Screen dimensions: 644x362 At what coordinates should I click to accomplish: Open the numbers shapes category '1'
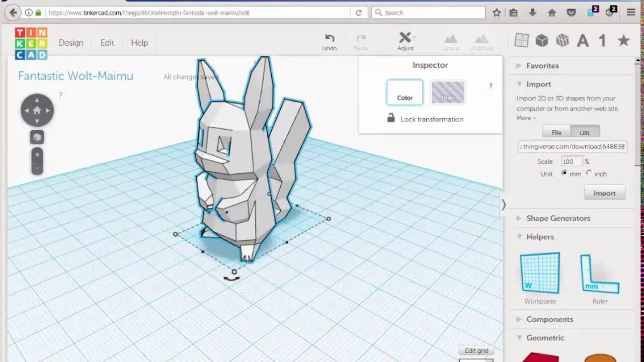602,41
